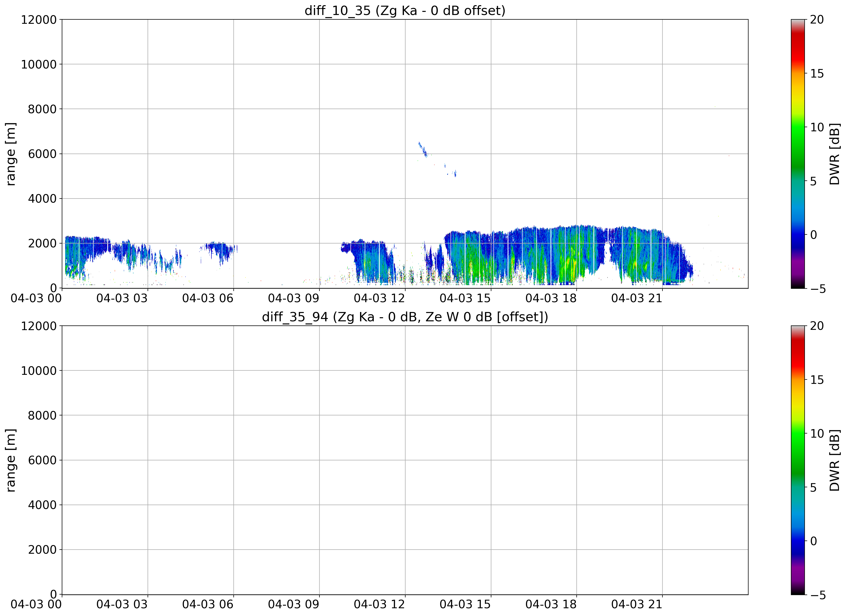This screenshot has height=616, width=847.
Task: Click the 2000 y-tick on the bottom plot
Action: 42,550
